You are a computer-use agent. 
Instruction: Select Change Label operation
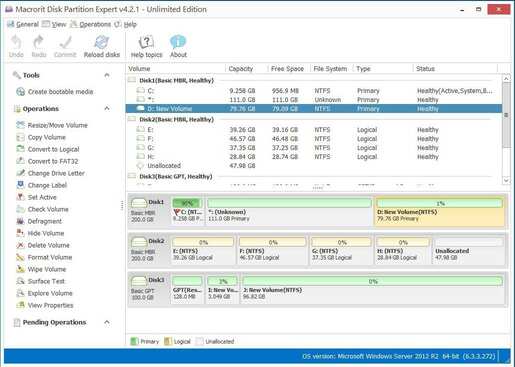click(42, 185)
